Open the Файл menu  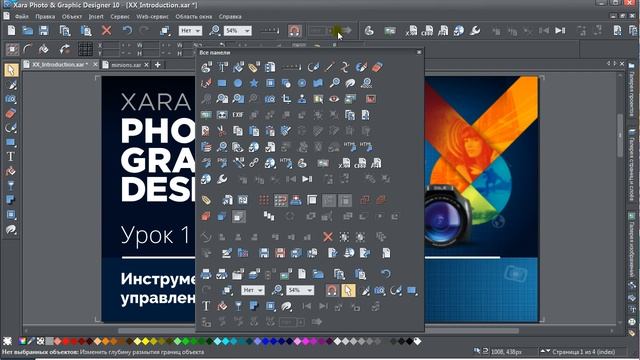[x=22, y=17]
